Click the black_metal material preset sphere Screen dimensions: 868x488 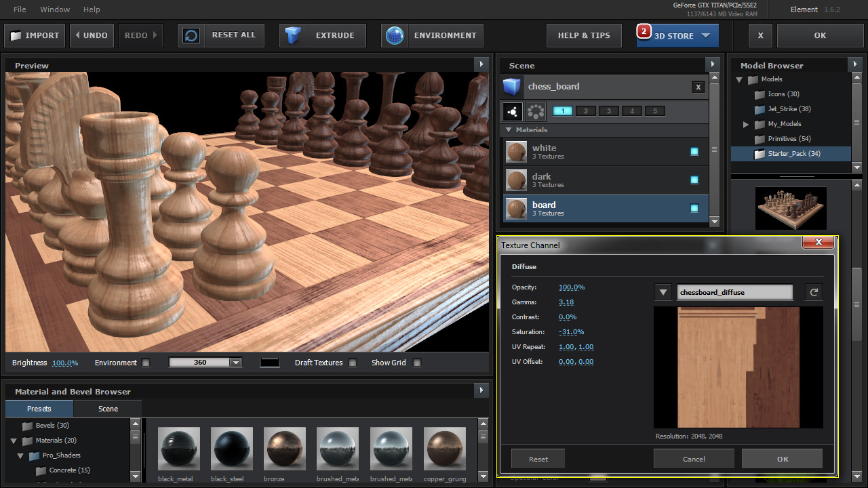[x=179, y=448]
